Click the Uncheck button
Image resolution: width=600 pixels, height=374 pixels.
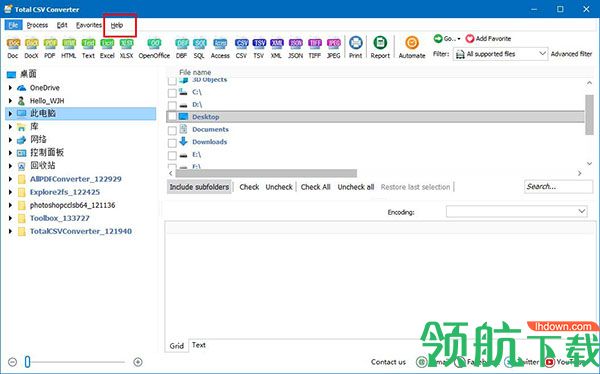coord(279,187)
